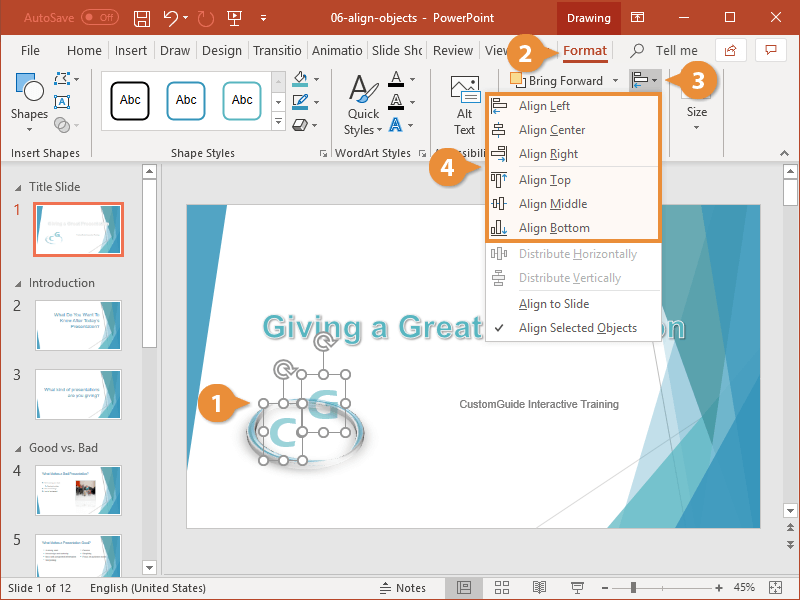The width and height of the screenshot is (800, 600).
Task: Open the Review ribbon tab
Action: tap(452, 50)
